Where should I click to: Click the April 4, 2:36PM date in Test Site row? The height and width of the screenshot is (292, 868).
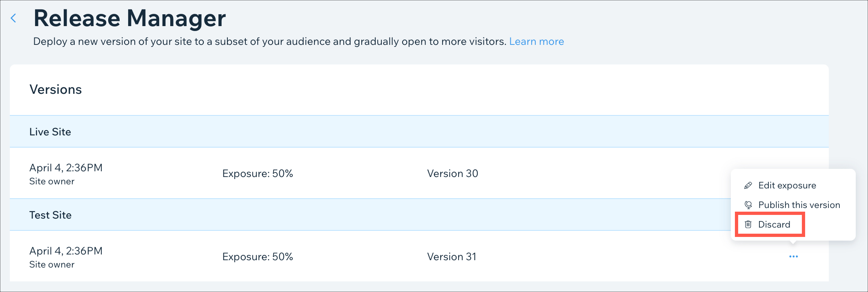click(66, 251)
